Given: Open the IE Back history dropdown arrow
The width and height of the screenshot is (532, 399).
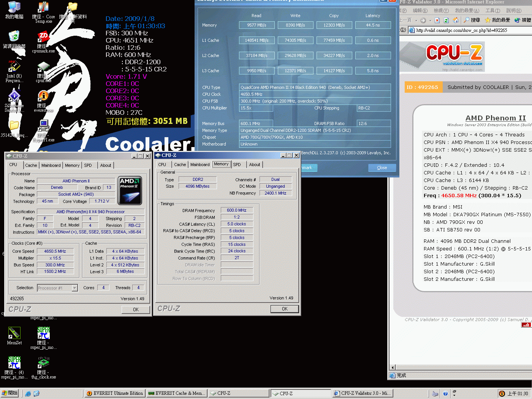Looking at the screenshot, I should [416, 21].
